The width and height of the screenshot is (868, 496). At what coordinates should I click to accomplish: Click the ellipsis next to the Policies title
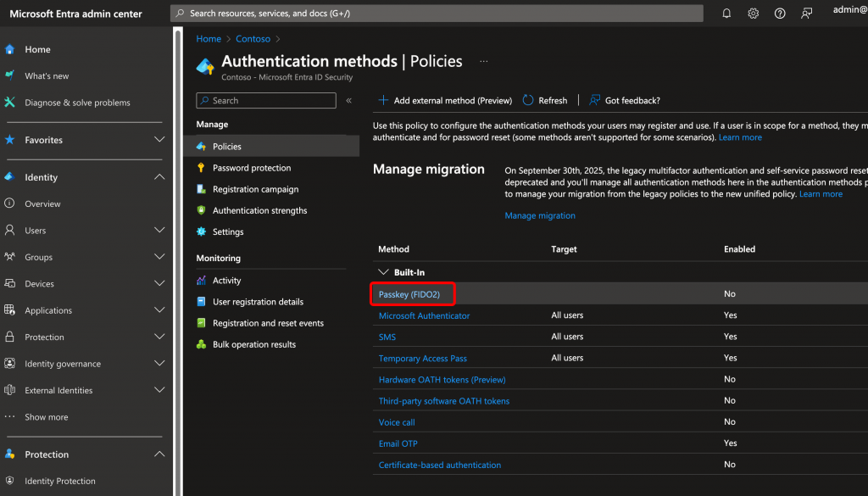[x=484, y=61]
